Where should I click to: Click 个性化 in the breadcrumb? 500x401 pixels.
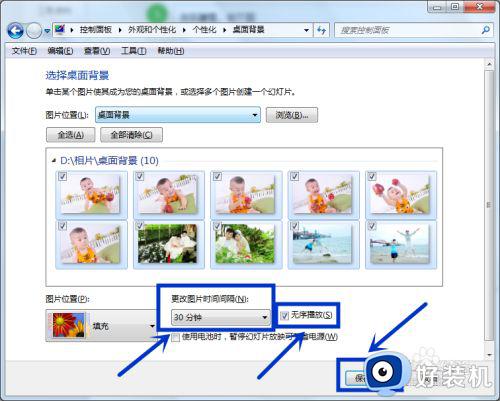tap(204, 30)
